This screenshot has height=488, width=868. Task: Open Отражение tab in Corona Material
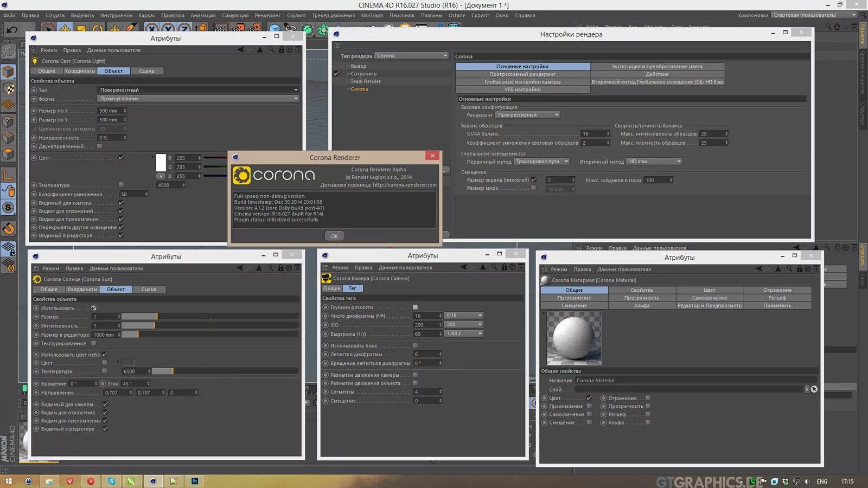[x=777, y=290]
